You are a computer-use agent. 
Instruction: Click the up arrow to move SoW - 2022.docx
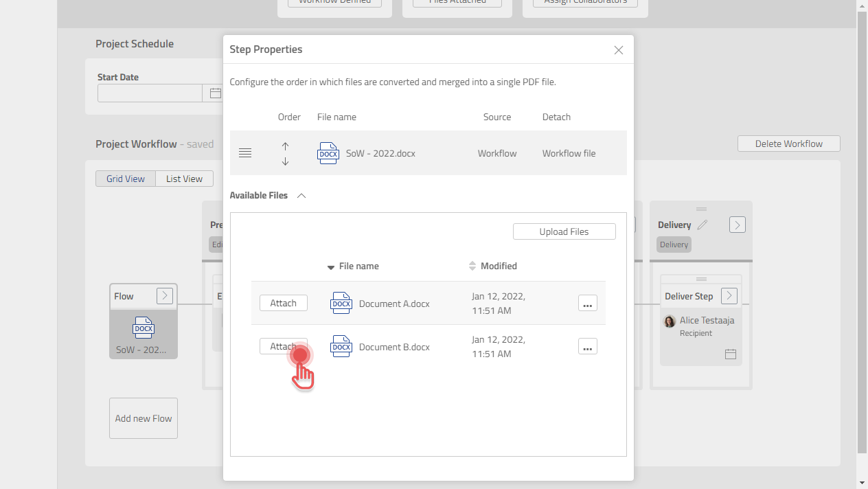tap(285, 146)
